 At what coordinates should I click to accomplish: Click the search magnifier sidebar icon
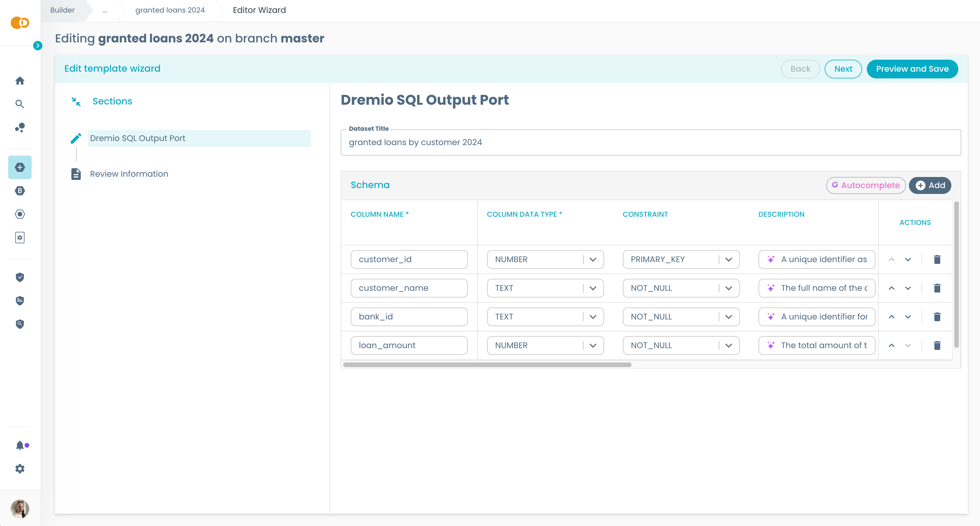[20, 104]
